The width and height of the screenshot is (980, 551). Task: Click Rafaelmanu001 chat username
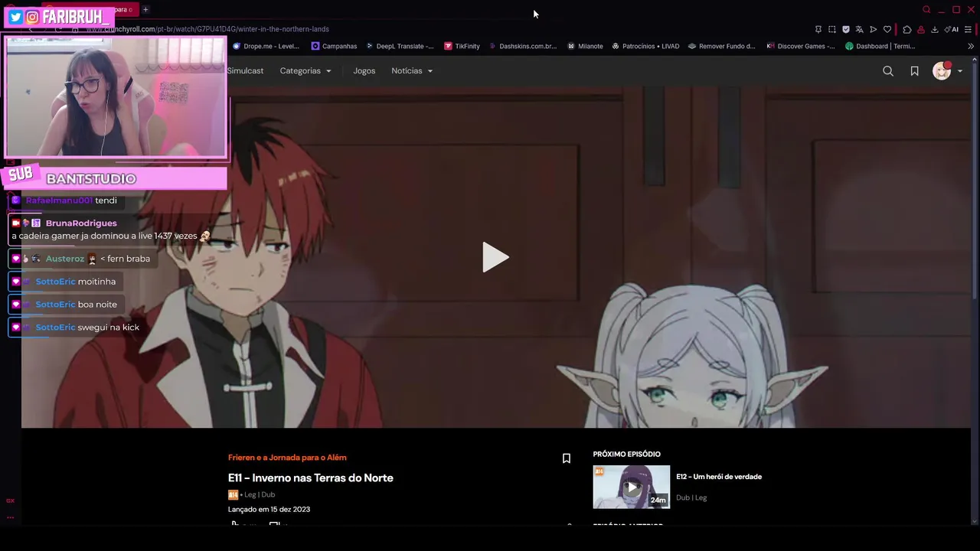(x=59, y=201)
